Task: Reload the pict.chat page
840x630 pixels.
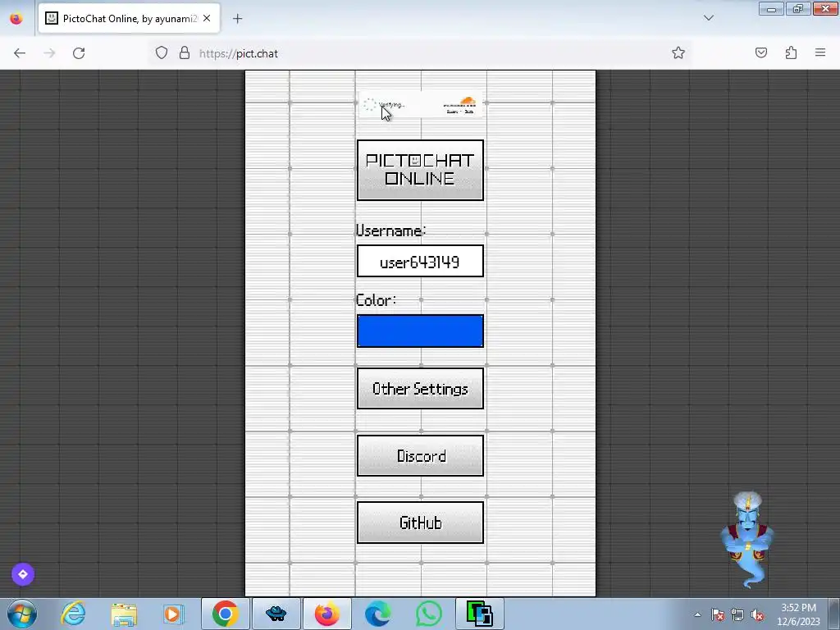Action: pos(79,53)
